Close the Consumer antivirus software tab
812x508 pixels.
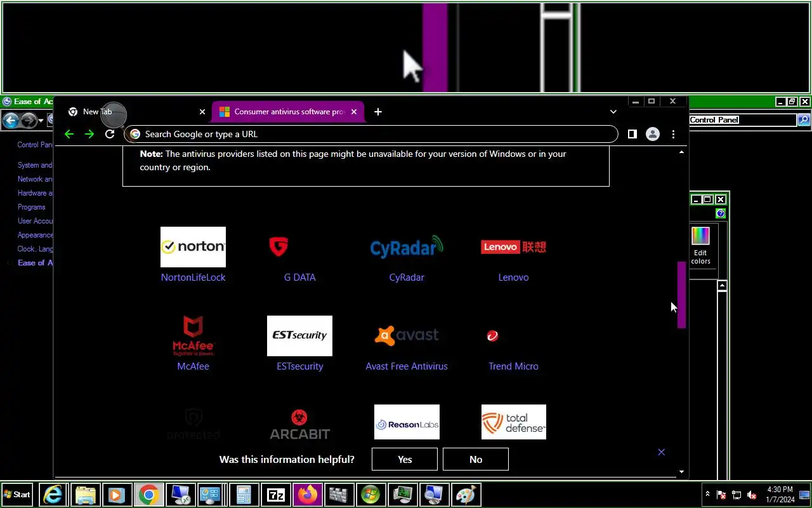[x=354, y=112]
